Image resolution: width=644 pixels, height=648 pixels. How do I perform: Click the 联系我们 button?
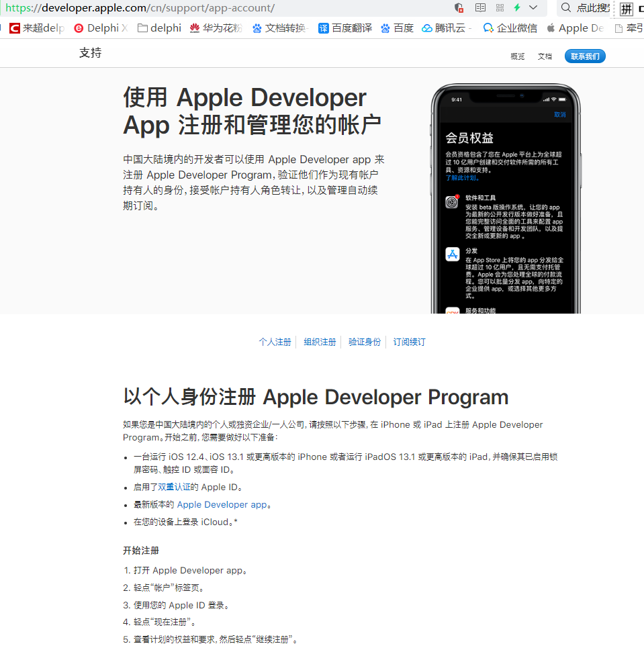coord(585,56)
